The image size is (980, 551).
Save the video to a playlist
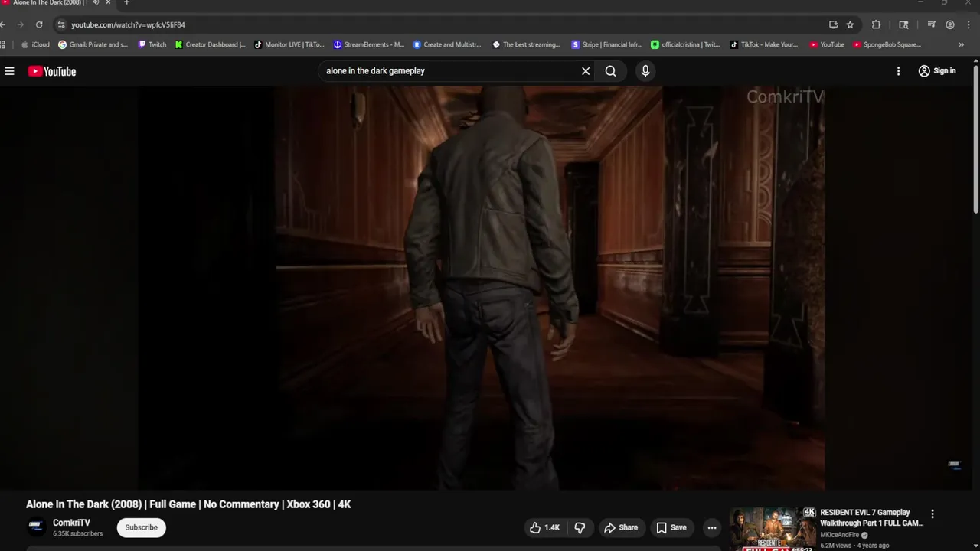tap(671, 527)
